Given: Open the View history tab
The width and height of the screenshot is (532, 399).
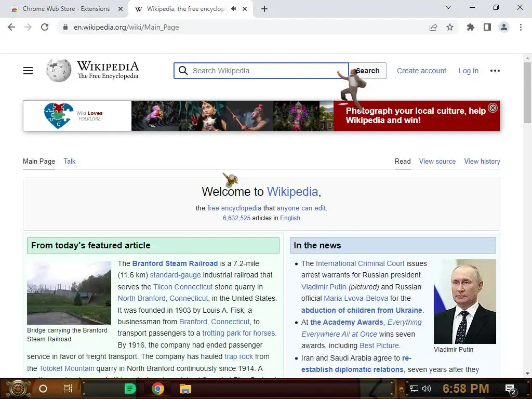Looking at the screenshot, I should pos(482,161).
